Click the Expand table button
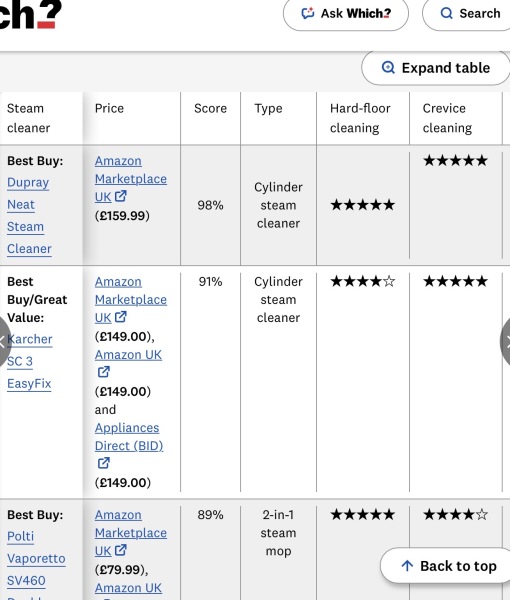510x600 pixels. [x=435, y=68]
